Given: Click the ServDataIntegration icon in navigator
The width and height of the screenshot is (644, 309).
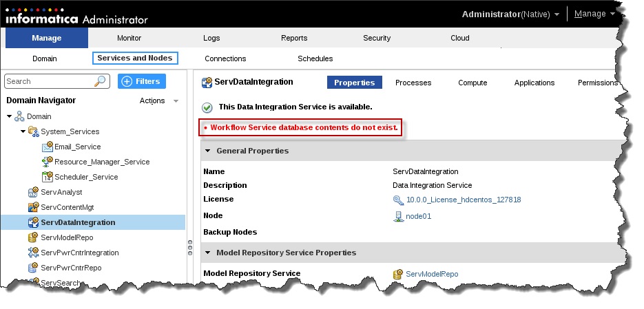Looking at the screenshot, I should coord(33,222).
